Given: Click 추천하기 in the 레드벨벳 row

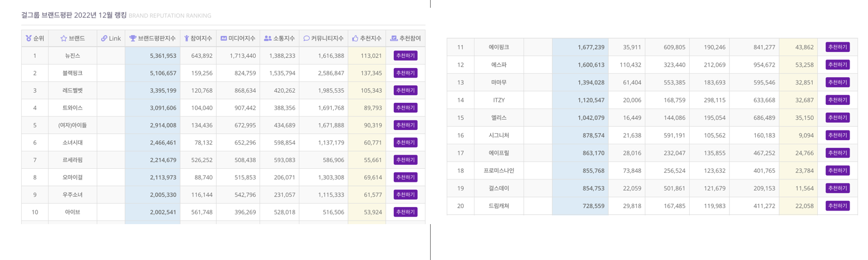Looking at the screenshot, I should coord(405,90).
